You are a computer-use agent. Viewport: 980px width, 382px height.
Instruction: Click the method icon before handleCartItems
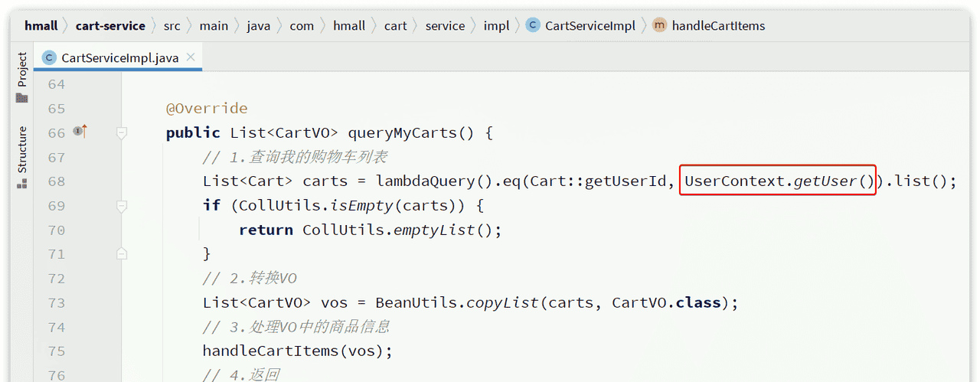(x=659, y=25)
